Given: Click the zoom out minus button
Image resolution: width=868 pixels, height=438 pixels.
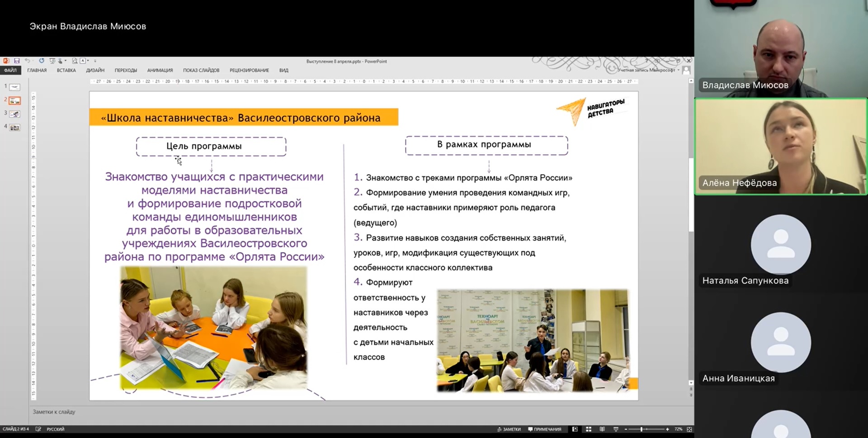Looking at the screenshot, I should click(x=626, y=429).
